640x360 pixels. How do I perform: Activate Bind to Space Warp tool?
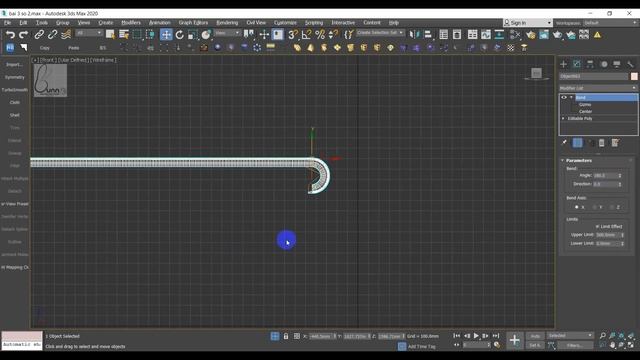tap(66, 35)
